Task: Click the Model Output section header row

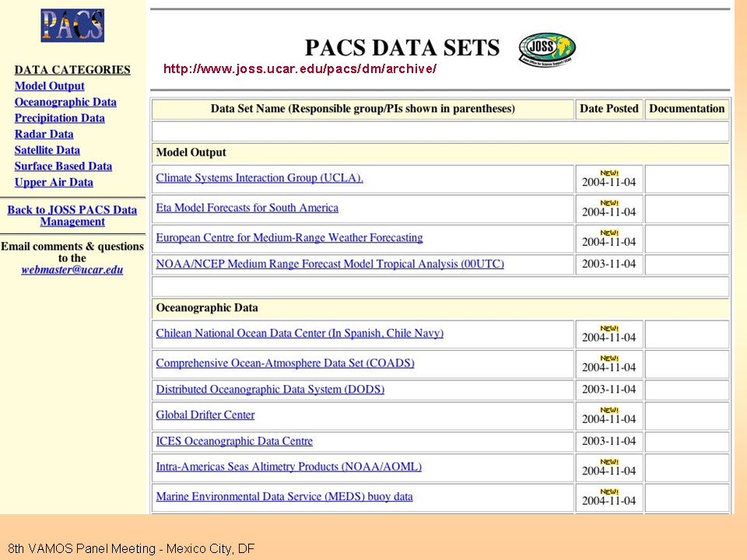Action: 440,153
